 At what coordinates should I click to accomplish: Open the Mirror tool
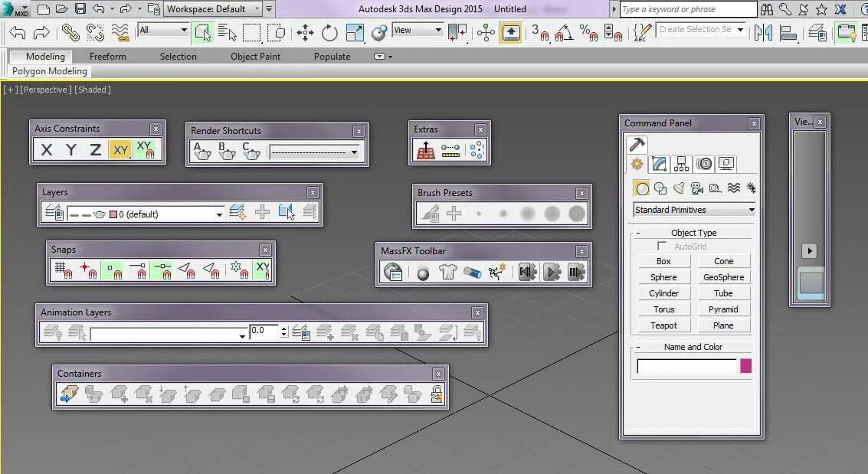(x=763, y=33)
